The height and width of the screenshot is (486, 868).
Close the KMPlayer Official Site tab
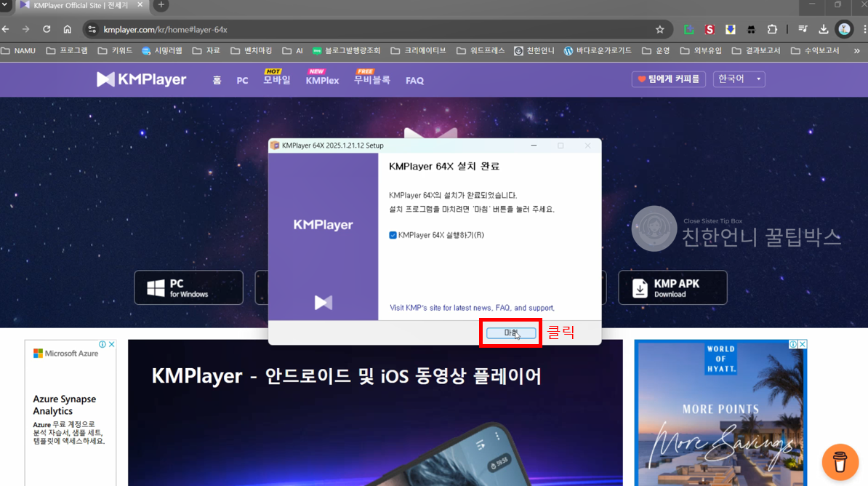(x=140, y=5)
